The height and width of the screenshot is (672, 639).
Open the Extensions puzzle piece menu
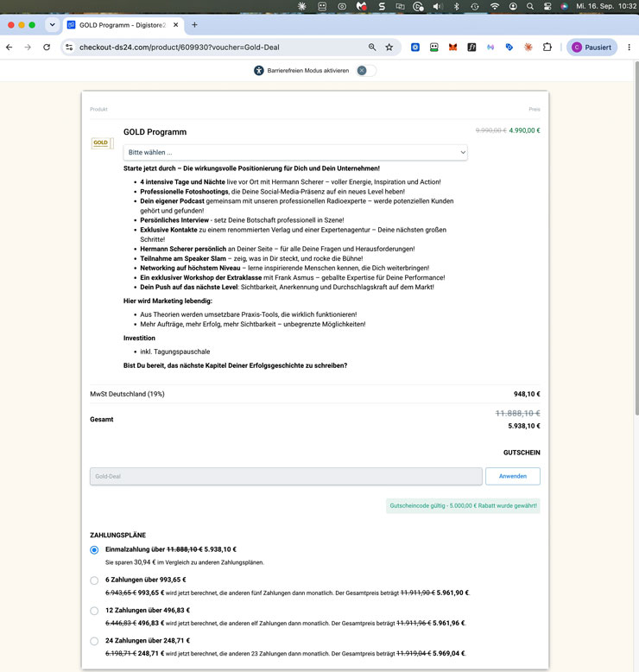coord(547,48)
